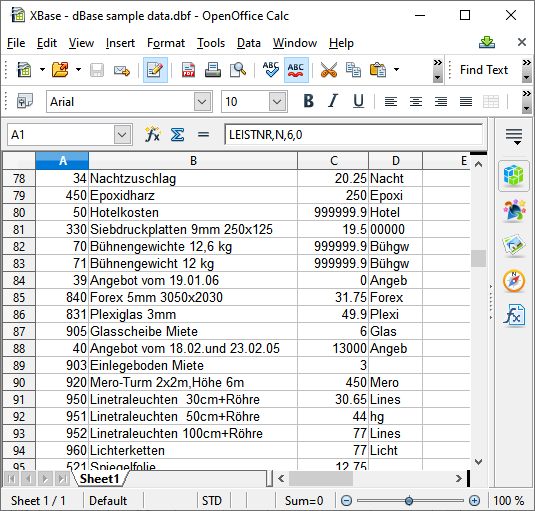The image size is (535, 511).
Task: Open the sidebar Gallery icon
Action: 514,246
